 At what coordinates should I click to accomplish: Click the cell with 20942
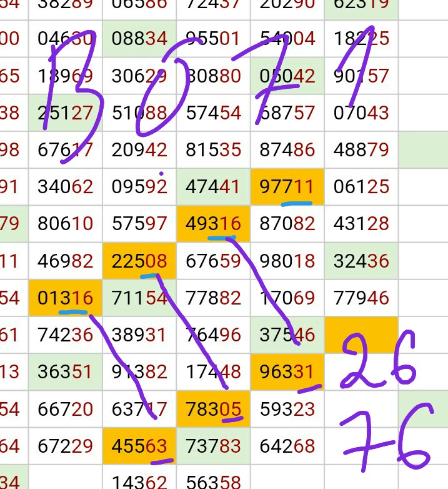(x=139, y=149)
